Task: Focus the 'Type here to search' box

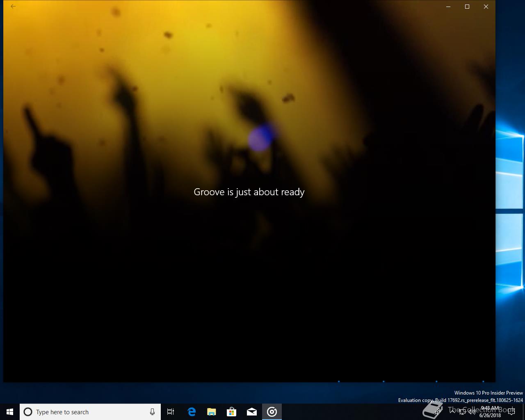Action: [x=90, y=412]
